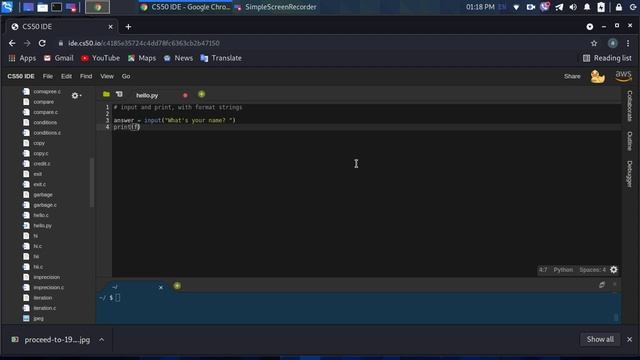Close the CS50 IDE browser tab

(x=110, y=27)
